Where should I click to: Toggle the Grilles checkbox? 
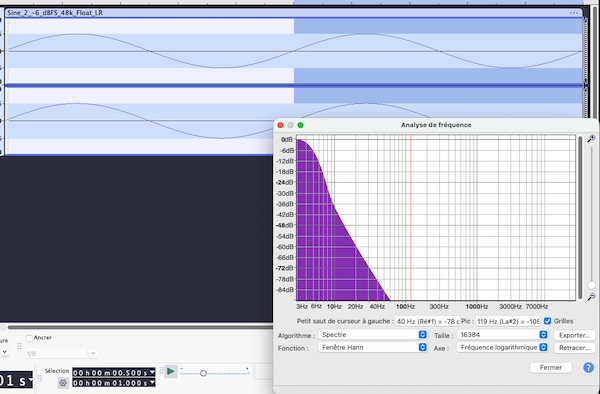click(x=547, y=321)
